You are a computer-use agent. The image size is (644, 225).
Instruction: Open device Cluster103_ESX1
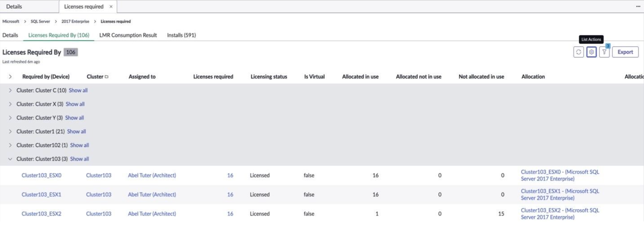pyautogui.click(x=41, y=195)
